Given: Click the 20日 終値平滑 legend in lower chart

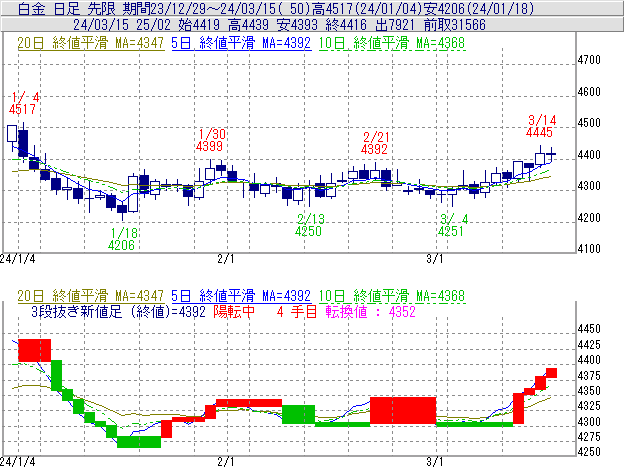Looking at the screenshot, I should [x=90, y=296].
